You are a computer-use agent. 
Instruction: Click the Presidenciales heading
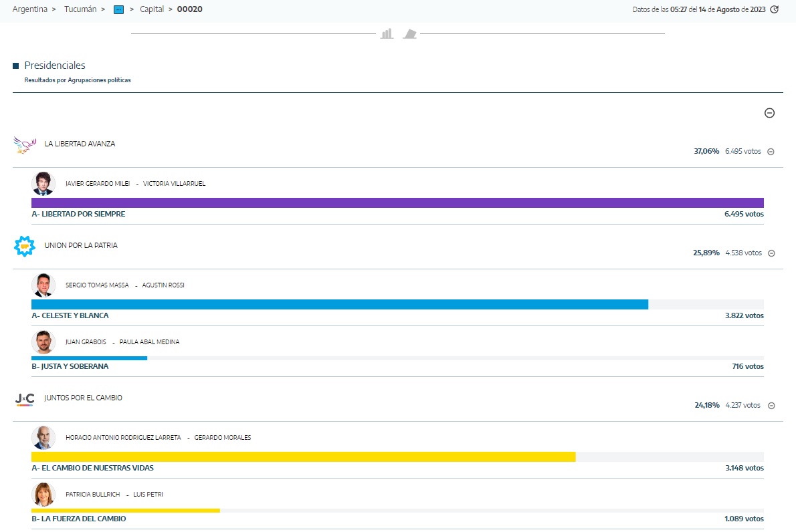(x=55, y=65)
